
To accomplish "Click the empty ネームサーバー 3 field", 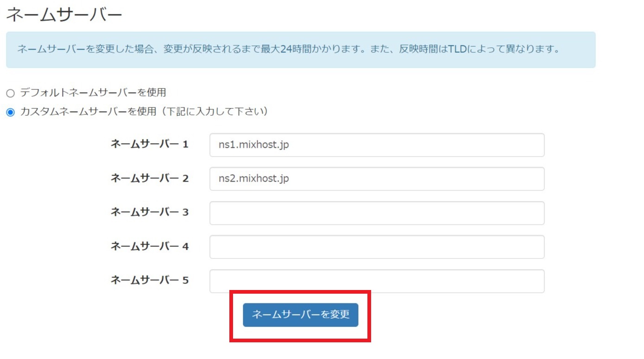I will pos(375,213).
